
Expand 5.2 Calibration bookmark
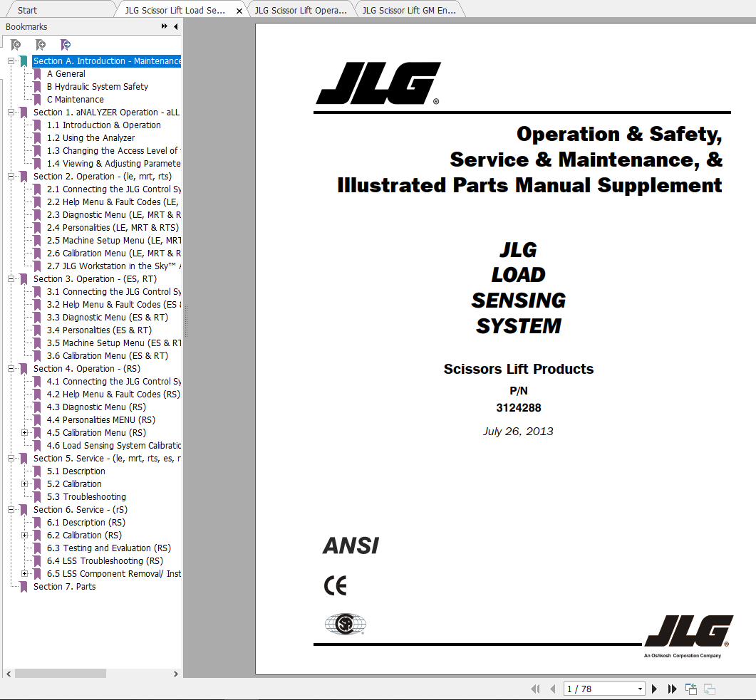[25, 484]
